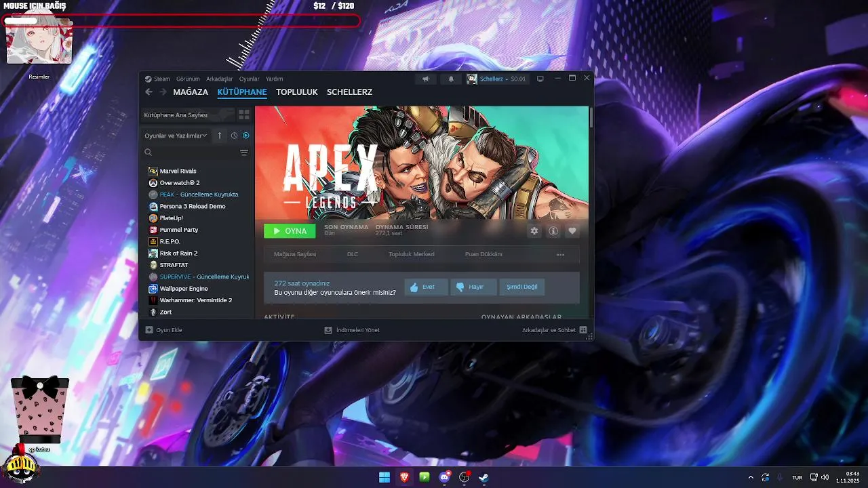Viewport: 868px width, 488px height.
Task: Open the Discord taskbar icon
Action: point(445,477)
